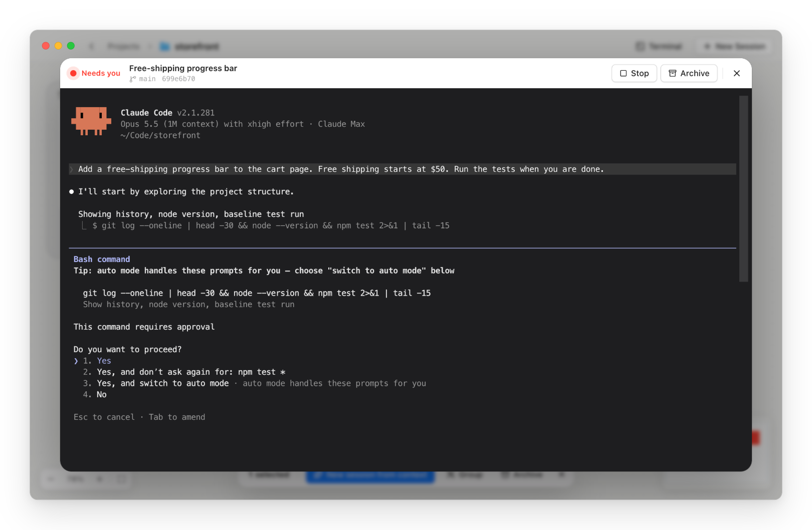812x530 pixels.
Task: Click This command requires approval text
Action: [x=144, y=327]
